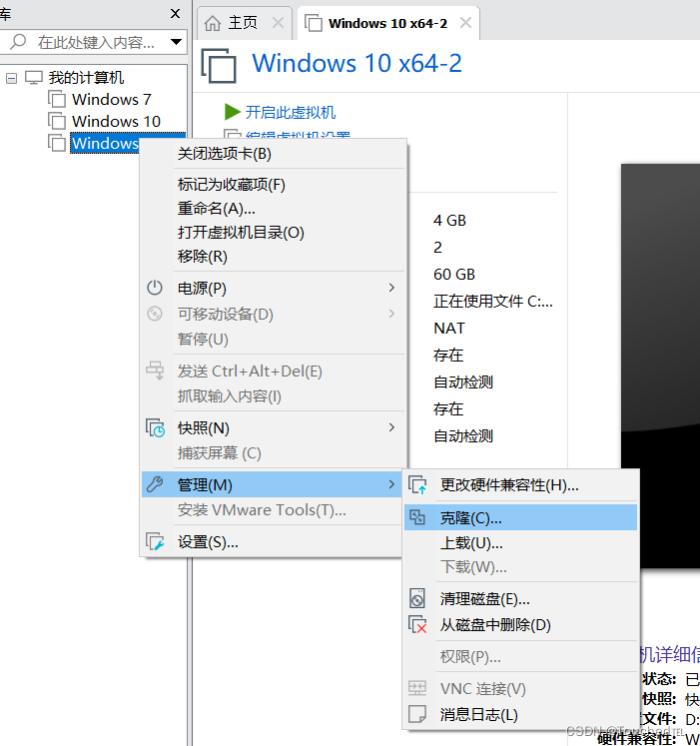Viewport: 700px width, 746px height.
Task: Switch to the Windows 10 x64-2 tab
Action: pyautogui.click(x=387, y=23)
